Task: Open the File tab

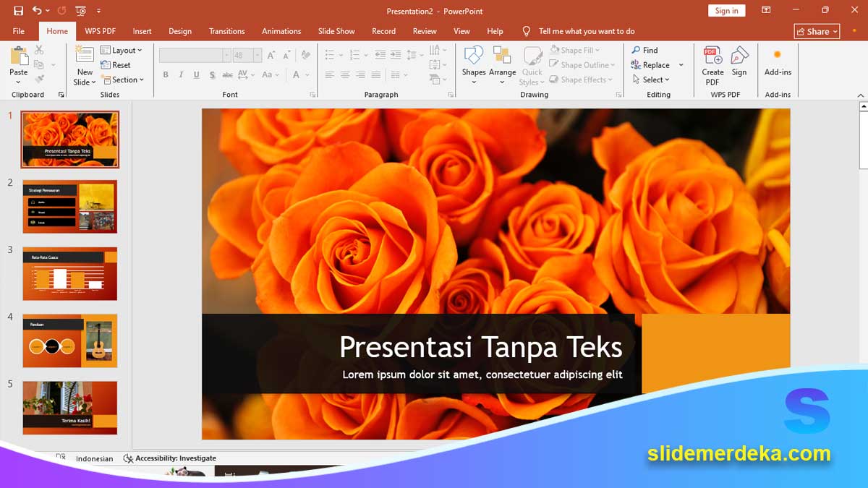Action: [19, 31]
